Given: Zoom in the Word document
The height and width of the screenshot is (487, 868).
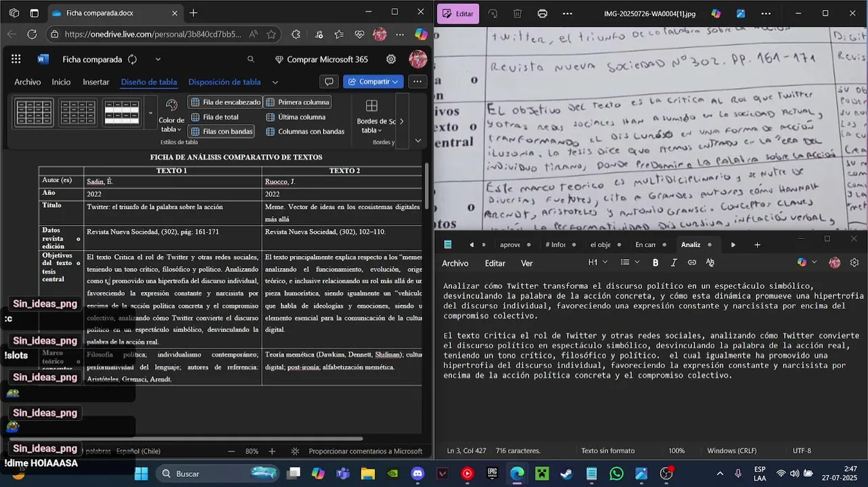Looking at the screenshot, I should point(272,451).
